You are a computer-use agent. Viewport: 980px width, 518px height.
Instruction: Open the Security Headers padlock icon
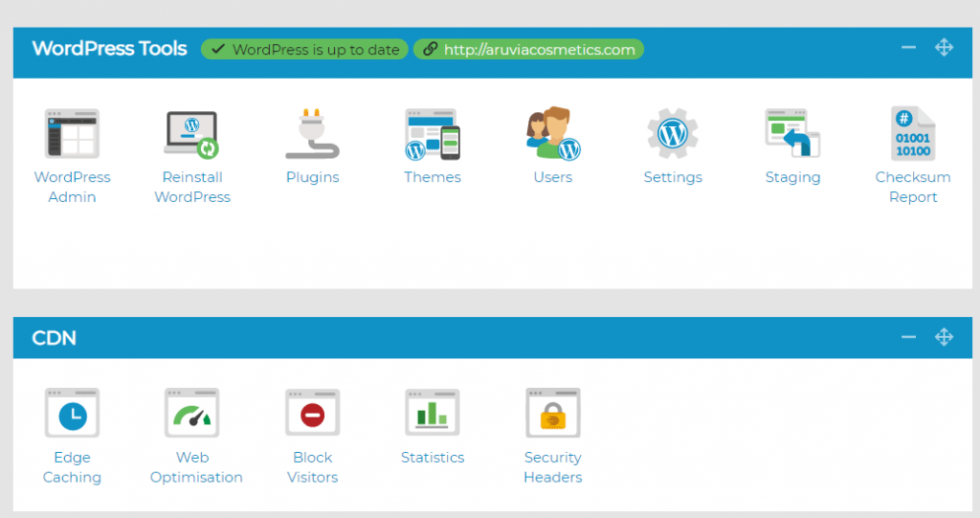point(553,413)
